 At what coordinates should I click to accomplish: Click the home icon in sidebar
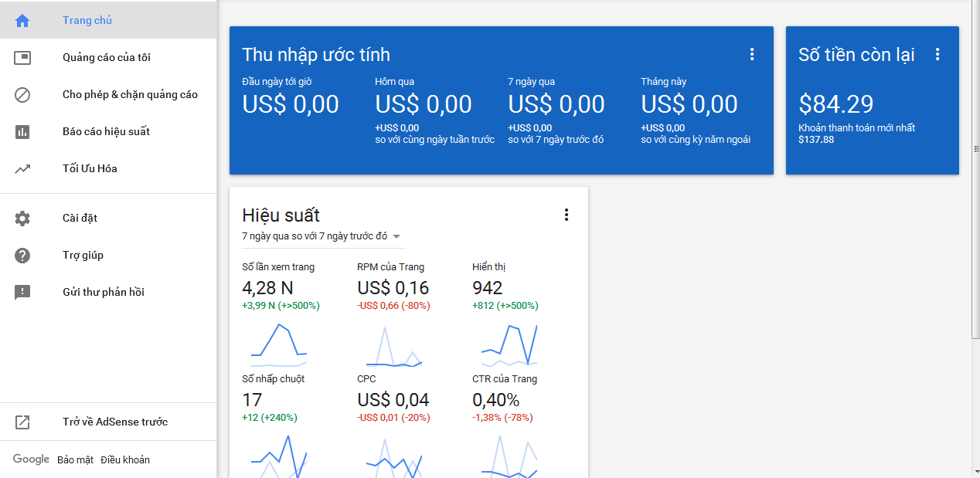22,21
